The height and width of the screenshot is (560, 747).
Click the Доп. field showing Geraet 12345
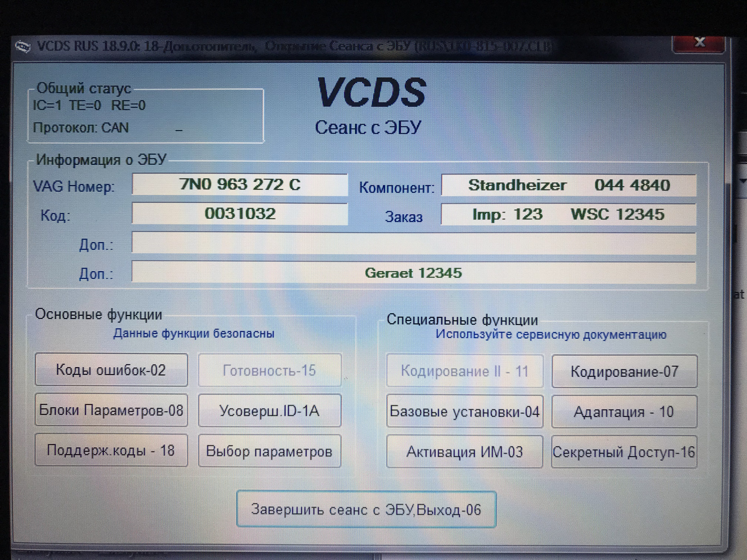coord(414,273)
